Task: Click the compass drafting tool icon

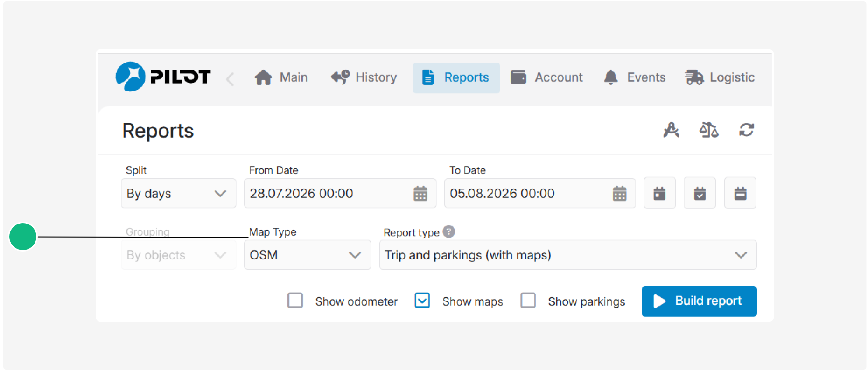Action: (671, 130)
